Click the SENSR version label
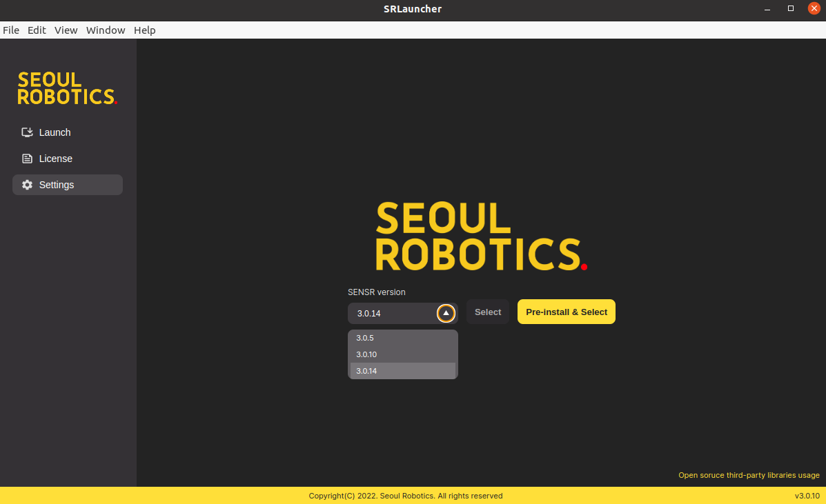Viewport: 826px width, 504px height. tap(377, 292)
